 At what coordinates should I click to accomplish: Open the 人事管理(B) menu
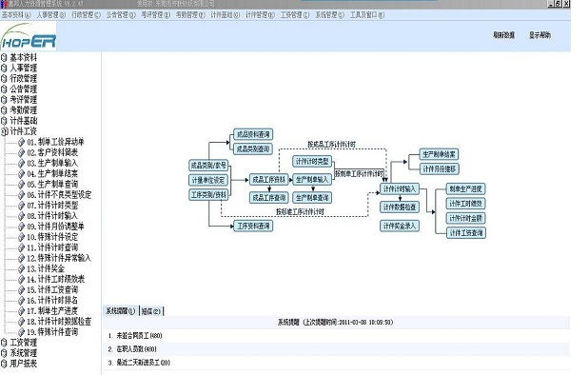51,15
